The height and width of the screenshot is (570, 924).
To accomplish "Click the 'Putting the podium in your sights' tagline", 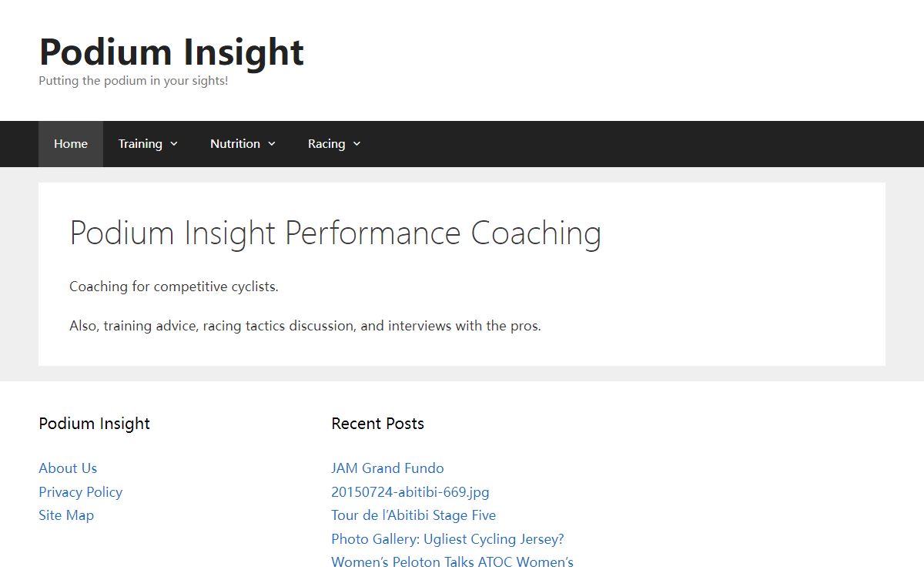I will [133, 81].
